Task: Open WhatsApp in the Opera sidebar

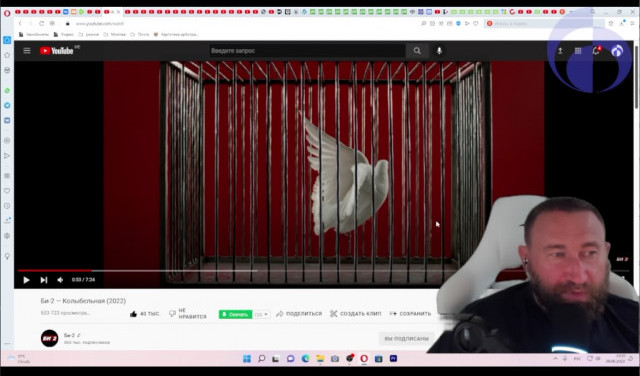Action: pos(7,90)
